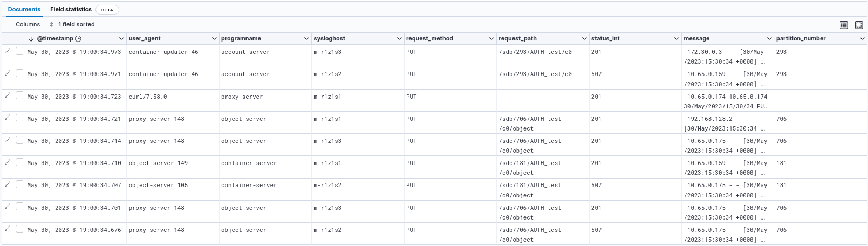This screenshot has width=868, height=246.
Task: Expand the row at 19:00:34.710
Action: [8, 161]
